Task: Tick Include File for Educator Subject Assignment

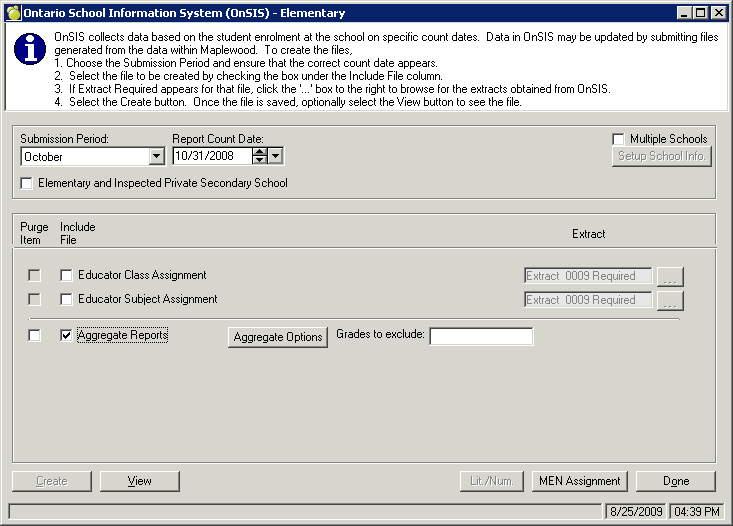Action: pyautogui.click(x=66, y=299)
